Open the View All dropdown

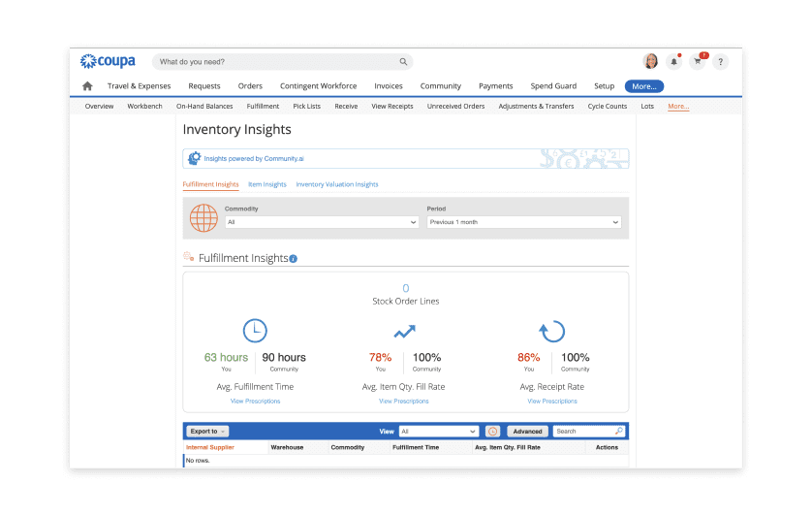[438, 431]
